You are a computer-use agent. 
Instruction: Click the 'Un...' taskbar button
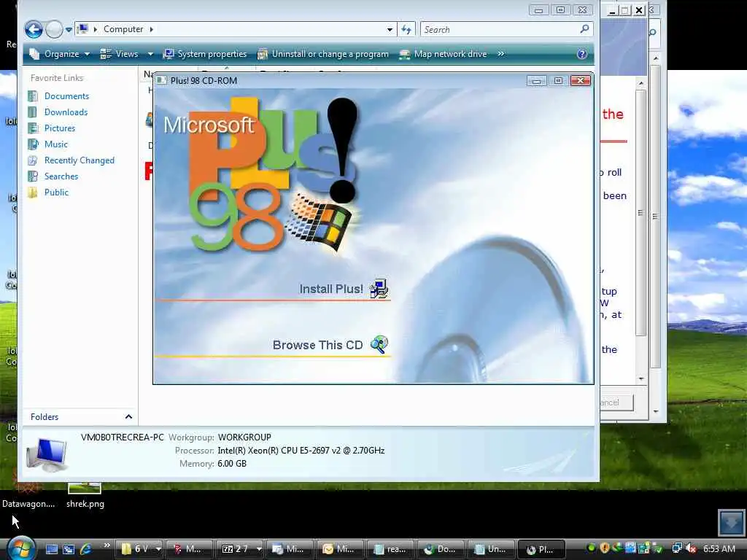click(490, 549)
